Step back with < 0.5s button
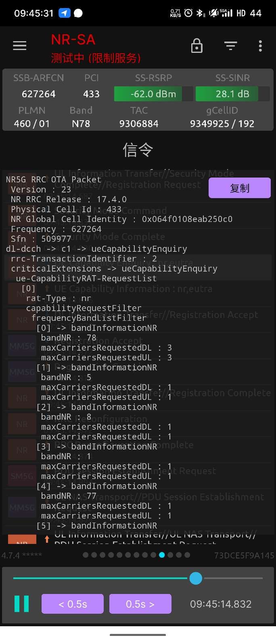Image resolution: width=276 pixels, height=644 pixels. (73, 604)
